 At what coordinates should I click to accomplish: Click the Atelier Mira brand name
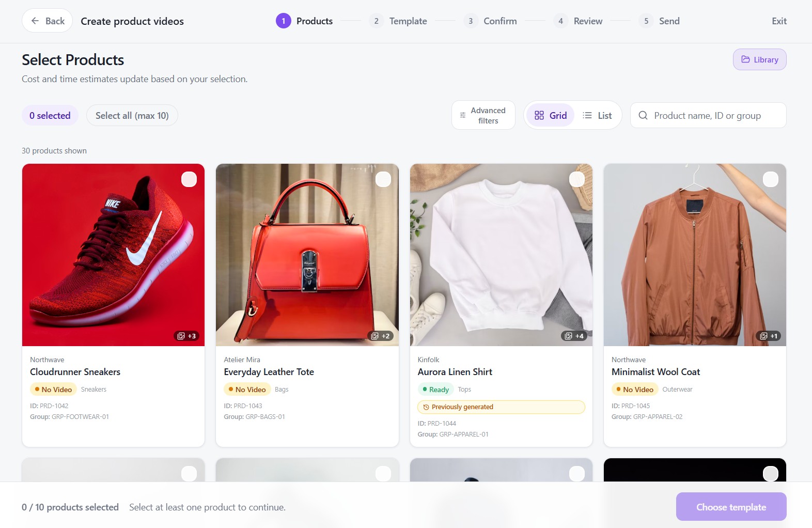[242, 360]
